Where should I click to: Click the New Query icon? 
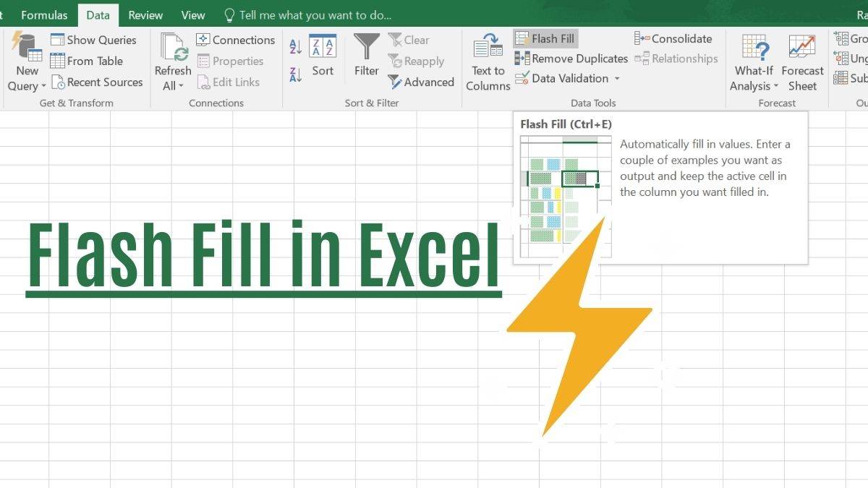click(x=27, y=46)
